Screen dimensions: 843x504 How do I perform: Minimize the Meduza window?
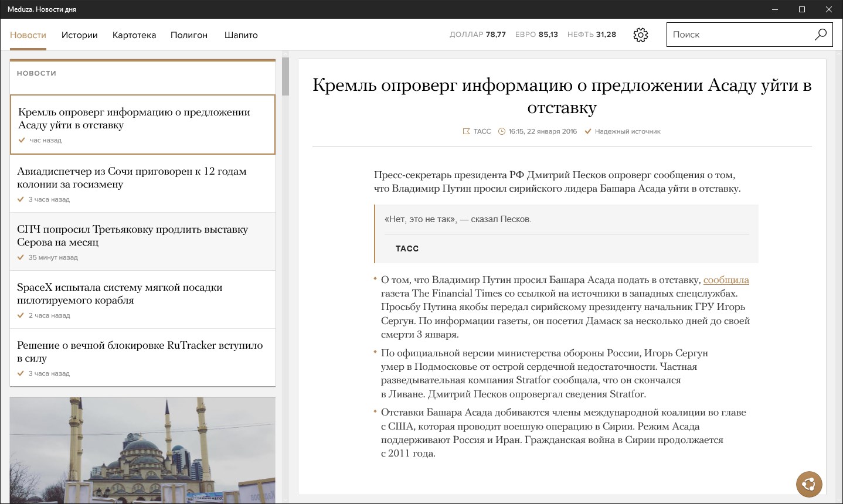(775, 9)
